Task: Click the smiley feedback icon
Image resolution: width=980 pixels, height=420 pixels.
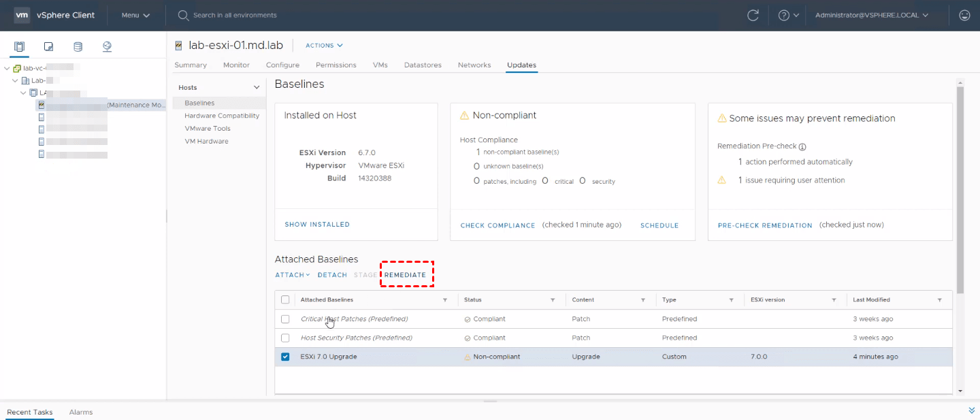Action: pos(964,15)
